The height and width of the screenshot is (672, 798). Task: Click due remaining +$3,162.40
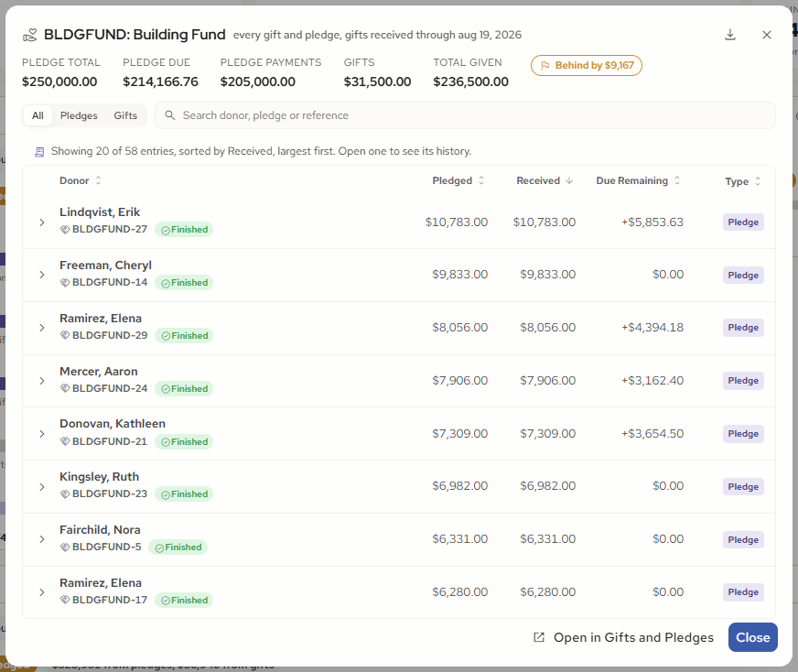[652, 380]
